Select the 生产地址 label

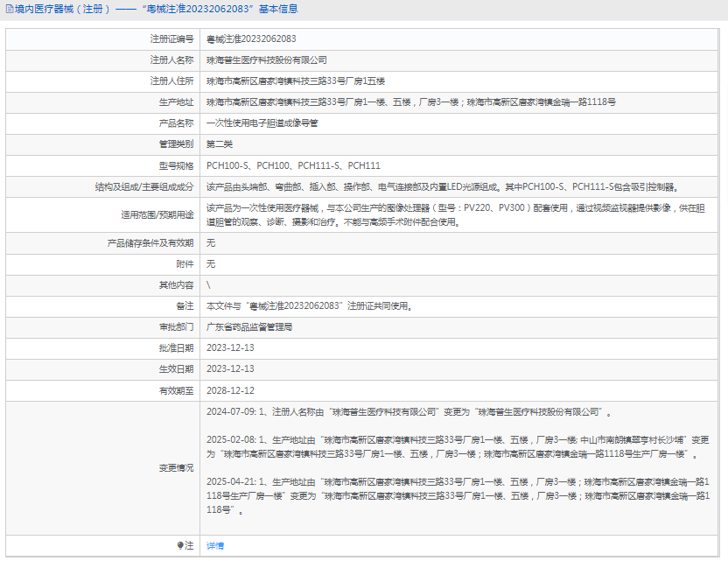[x=177, y=102]
